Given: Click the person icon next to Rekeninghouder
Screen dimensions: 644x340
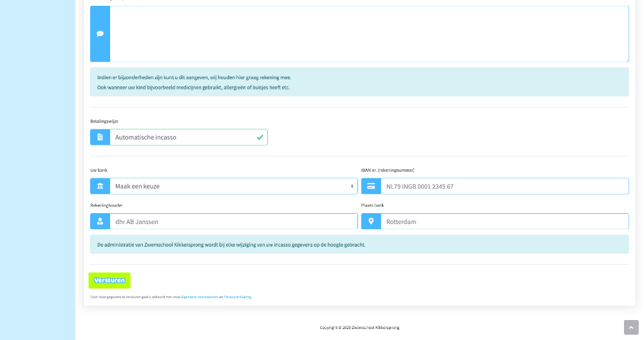Looking at the screenshot, I should coord(100,222).
